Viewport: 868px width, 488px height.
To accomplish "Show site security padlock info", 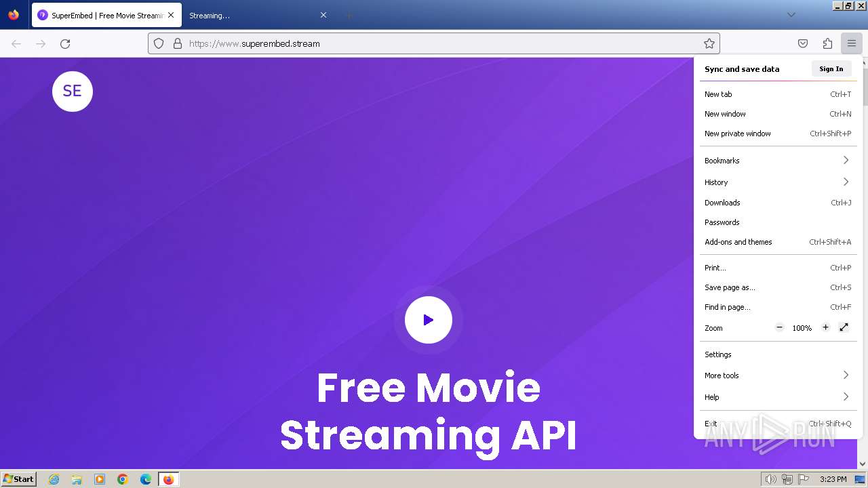I will (178, 43).
